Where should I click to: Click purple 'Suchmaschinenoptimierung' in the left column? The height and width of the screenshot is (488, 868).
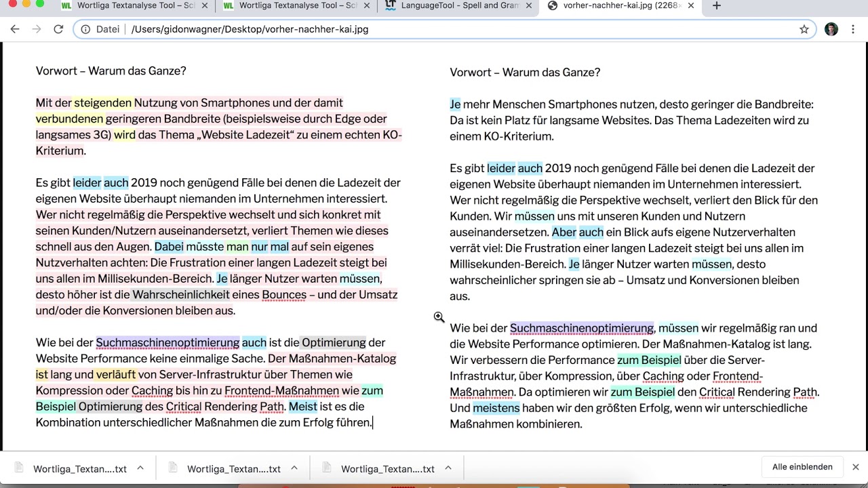click(x=167, y=342)
